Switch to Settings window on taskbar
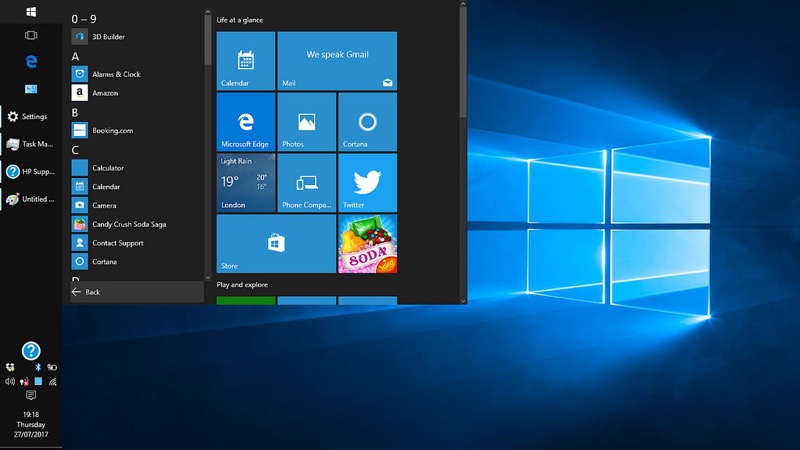The width and height of the screenshot is (800, 450). [29, 117]
